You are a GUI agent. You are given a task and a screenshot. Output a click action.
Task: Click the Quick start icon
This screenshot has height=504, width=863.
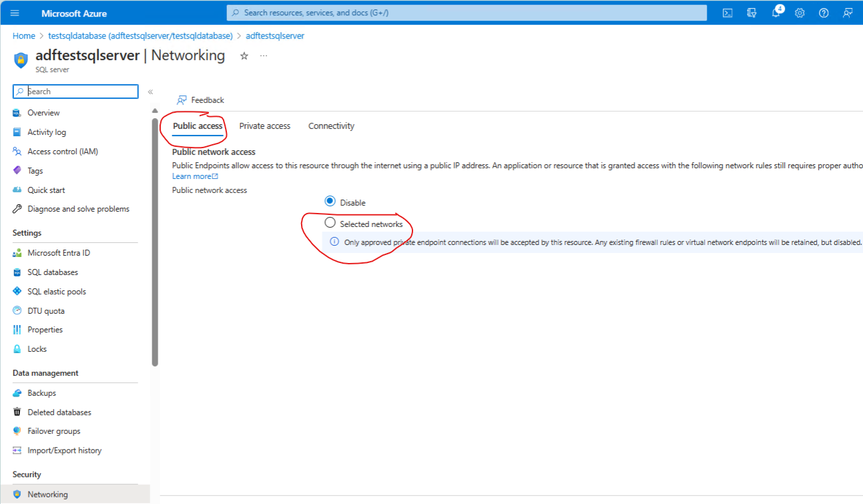coord(17,190)
